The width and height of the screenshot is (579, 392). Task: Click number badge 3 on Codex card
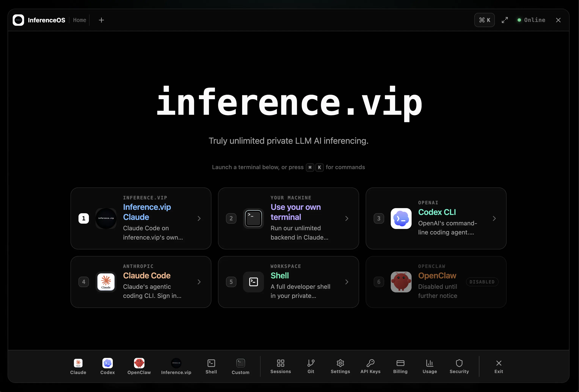coord(379,218)
